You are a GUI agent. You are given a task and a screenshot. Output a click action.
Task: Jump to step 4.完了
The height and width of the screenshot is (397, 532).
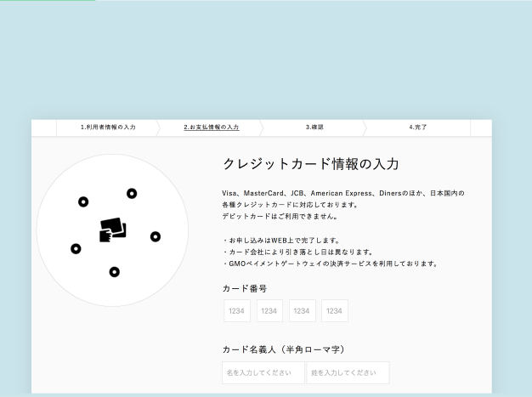(417, 128)
